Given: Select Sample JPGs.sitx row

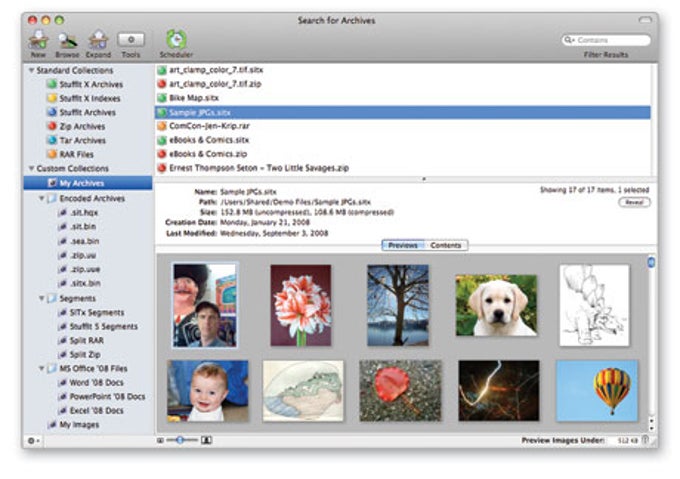Looking at the screenshot, I should pos(402,112).
